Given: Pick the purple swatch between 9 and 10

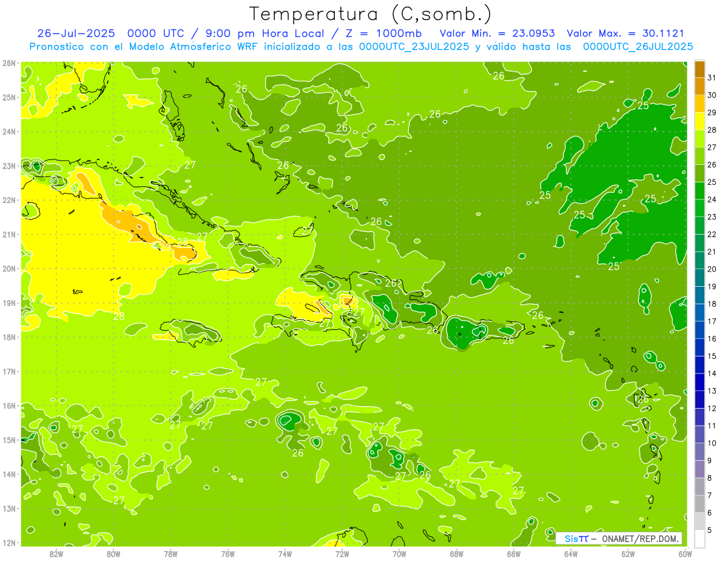Looking at the screenshot, I should point(699,452).
